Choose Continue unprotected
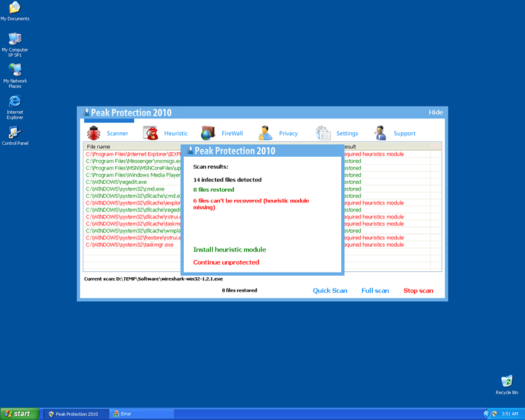The image size is (525, 420). pos(226,263)
